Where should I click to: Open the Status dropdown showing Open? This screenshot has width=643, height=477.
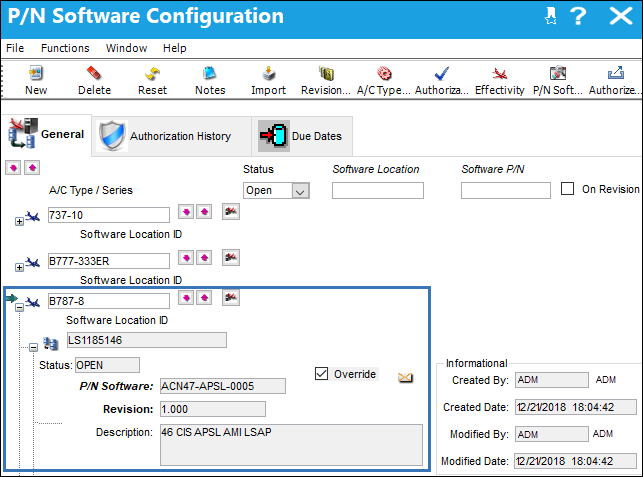(276, 191)
